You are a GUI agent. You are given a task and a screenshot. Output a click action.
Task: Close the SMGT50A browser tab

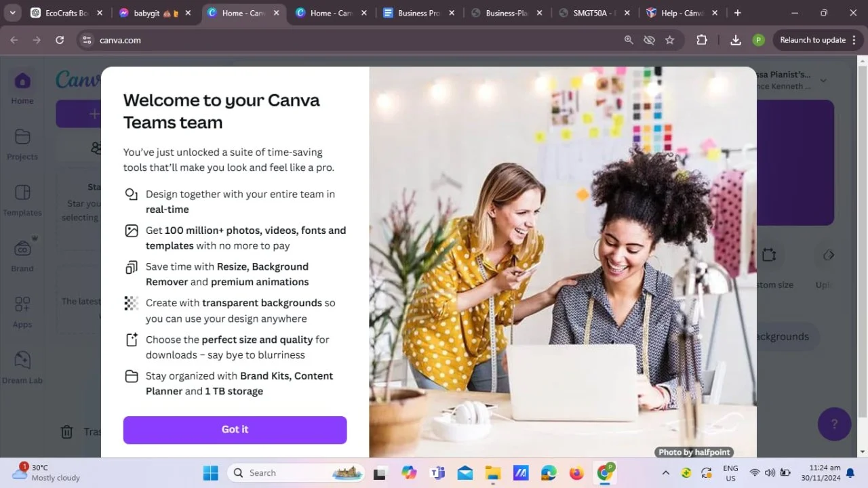(x=627, y=13)
